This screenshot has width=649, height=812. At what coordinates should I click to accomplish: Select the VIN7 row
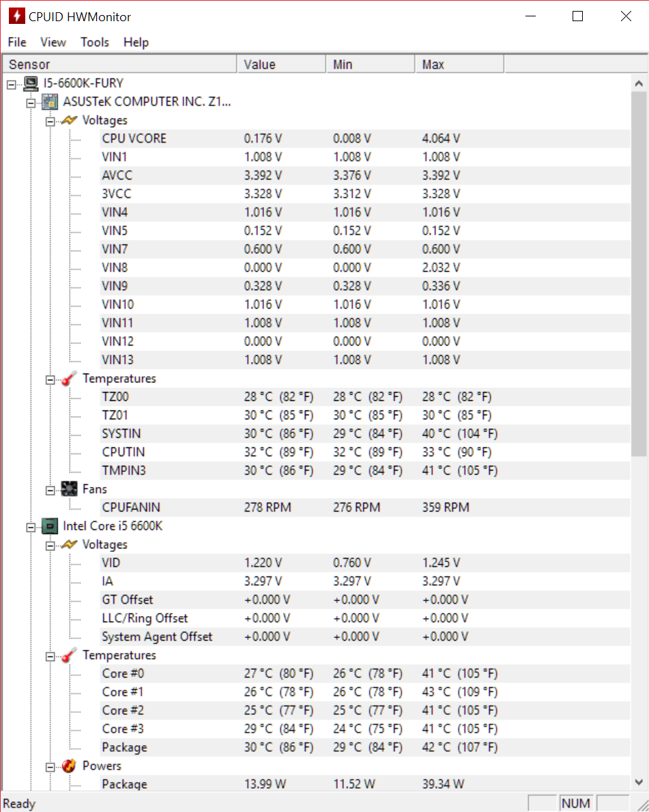[365, 249]
